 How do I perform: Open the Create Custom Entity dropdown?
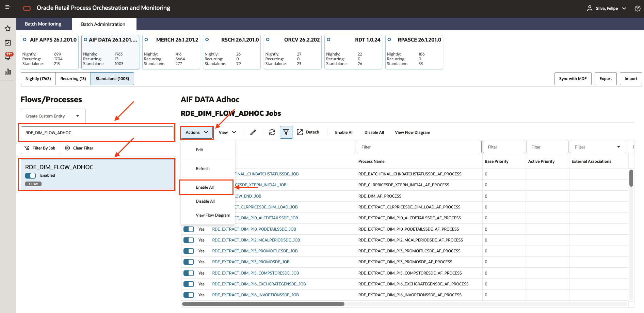(x=53, y=116)
